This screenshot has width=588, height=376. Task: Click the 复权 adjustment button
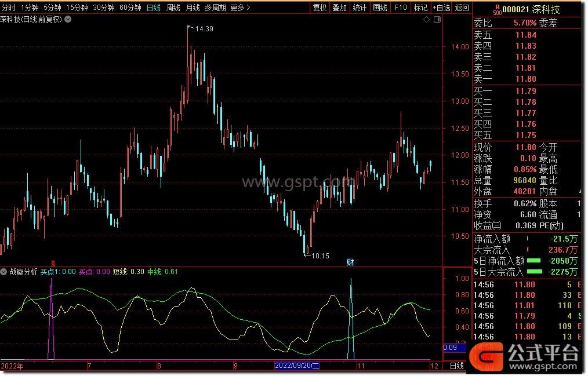pos(320,8)
